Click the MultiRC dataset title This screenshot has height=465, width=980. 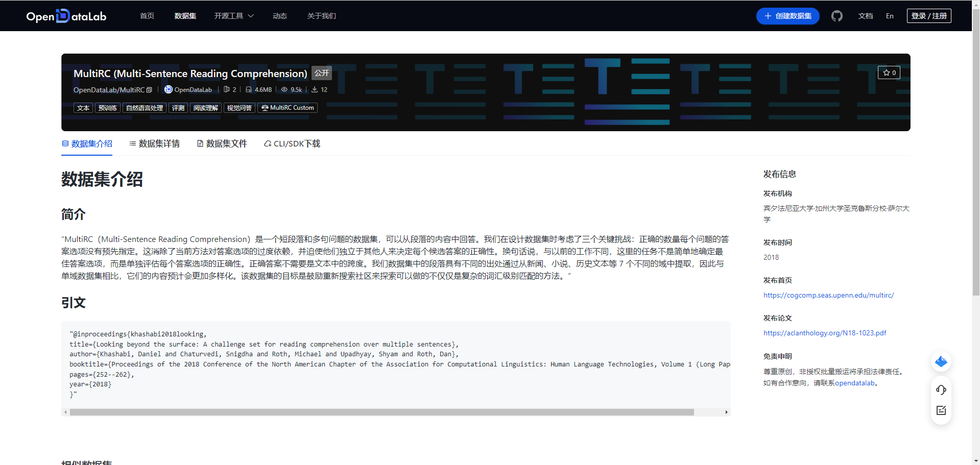pyautogui.click(x=190, y=74)
